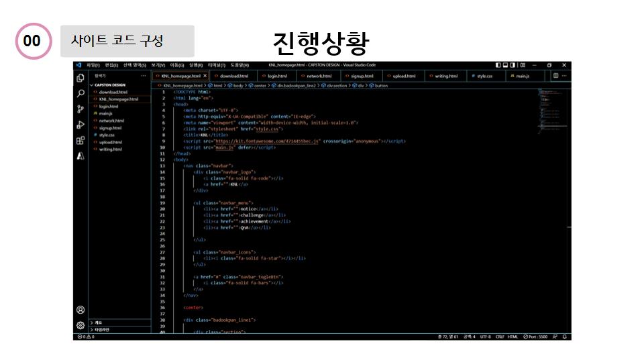Close the KNL_homepage.html tab
This screenshot has width=644, height=362.
pyautogui.click(x=205, y=76)
